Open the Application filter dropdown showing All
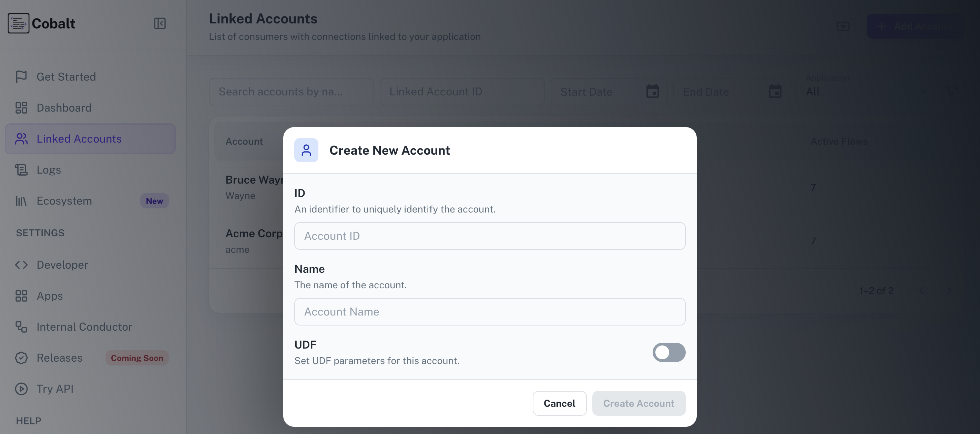The height and width of the screenshot is (434, 980). point(875,91)
